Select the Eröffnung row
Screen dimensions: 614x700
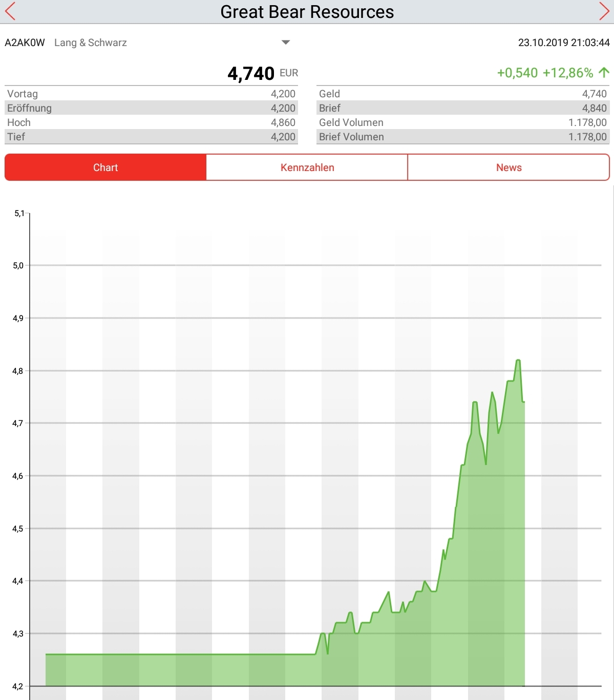[151, 108]
